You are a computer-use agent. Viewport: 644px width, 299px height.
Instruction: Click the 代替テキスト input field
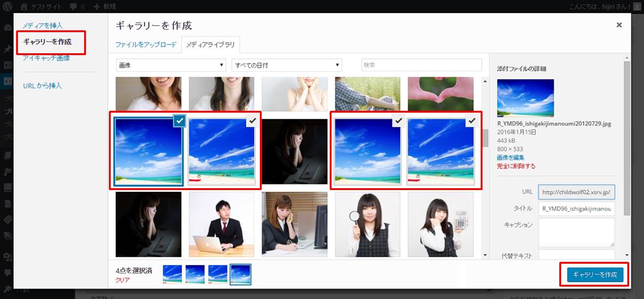577,254
